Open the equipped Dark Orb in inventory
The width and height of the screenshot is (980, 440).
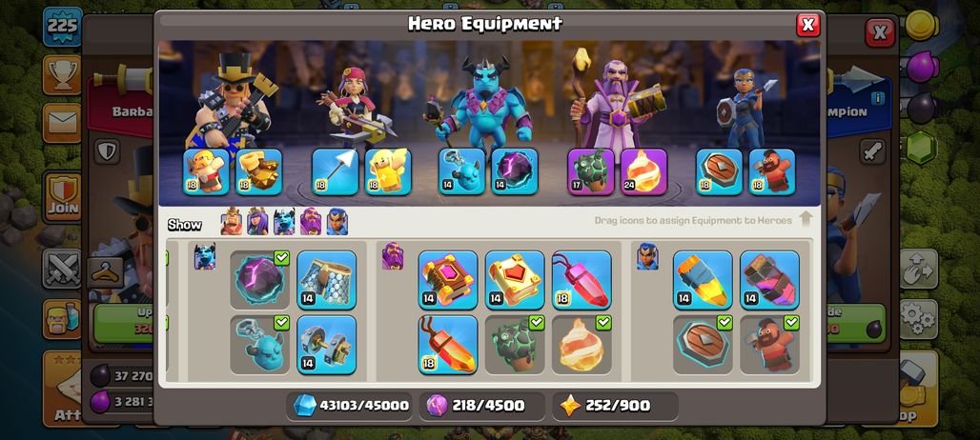pyautogui.click(x=260, y=280)
